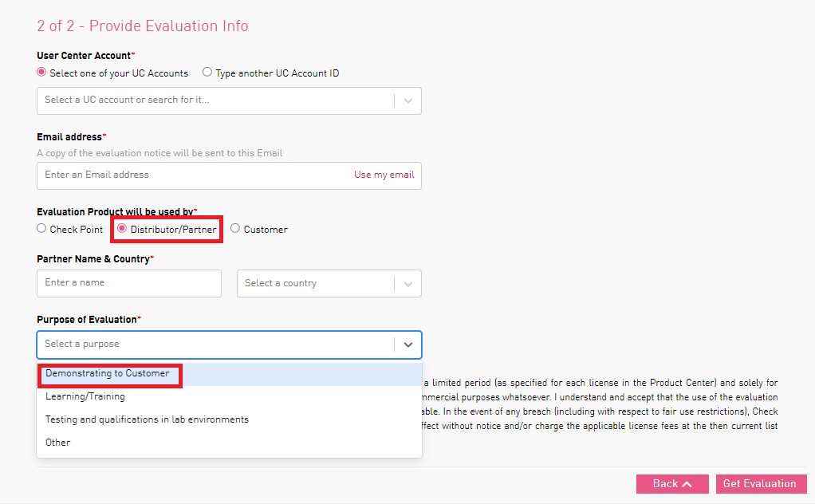This screenshot has height=504, width=815.
Task: Choose Distributor/Partner radio option
Action: pos(122,229)
